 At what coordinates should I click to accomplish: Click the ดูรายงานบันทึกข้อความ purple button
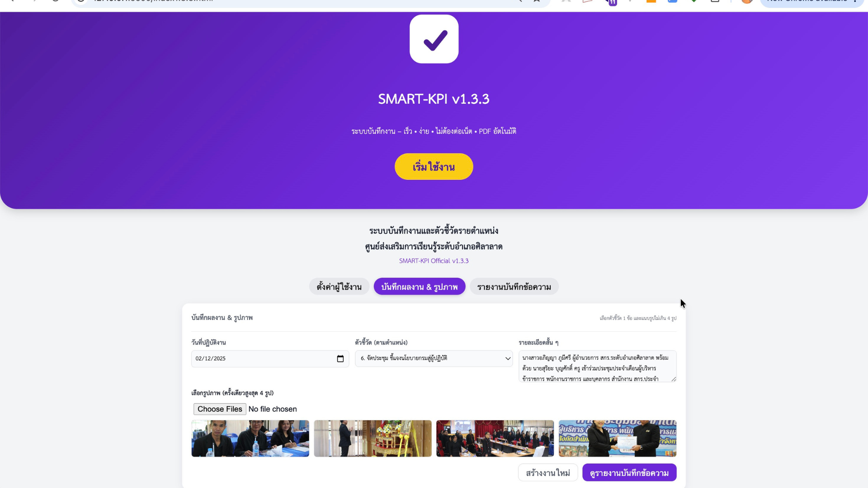click(x=629, y=473)
